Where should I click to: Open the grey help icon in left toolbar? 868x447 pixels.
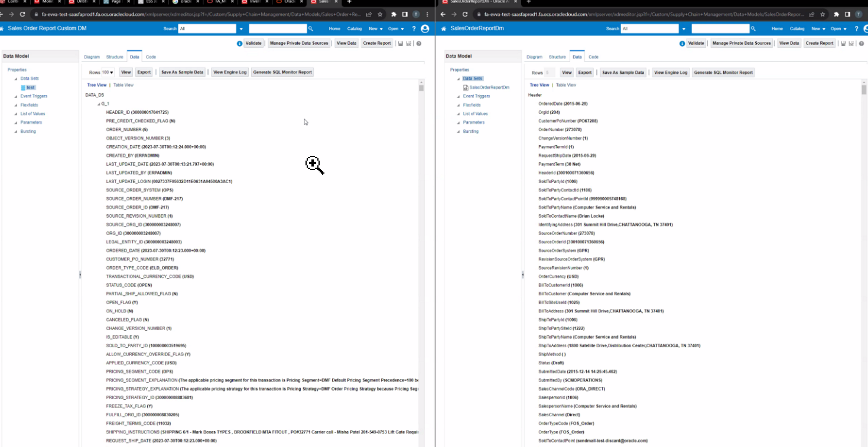419,43
